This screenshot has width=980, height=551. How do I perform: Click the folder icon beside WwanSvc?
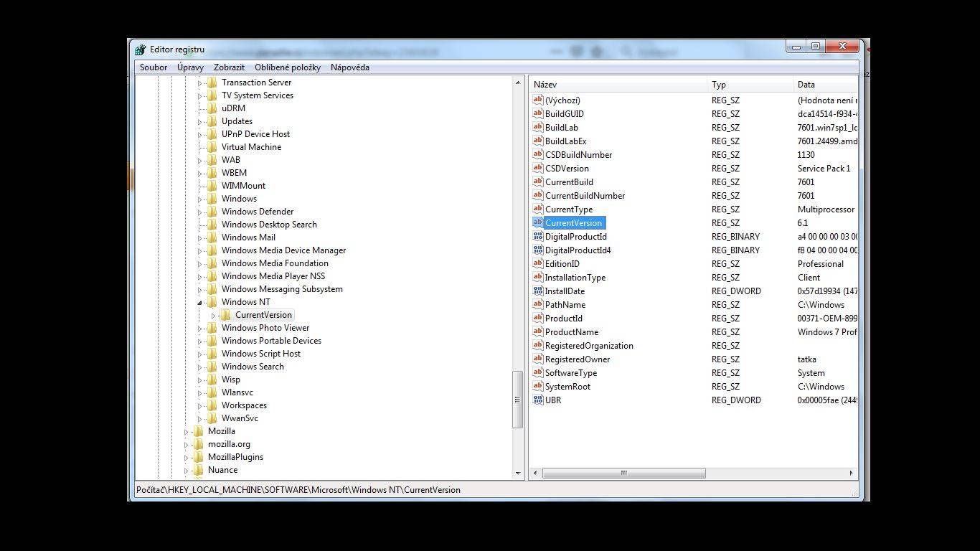[x=212, y=418]
